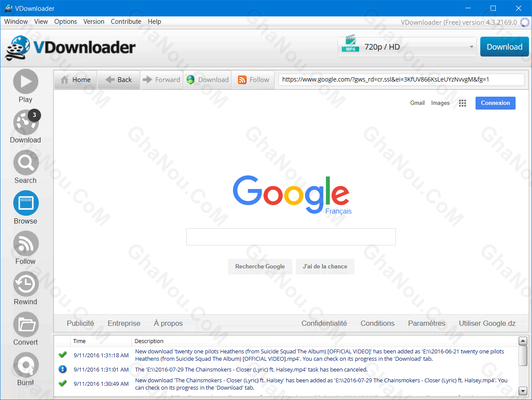Maximize the VDownloader window
Viewport: 532px width, 400px height.
pyautogui.click(x=493, y=8)
